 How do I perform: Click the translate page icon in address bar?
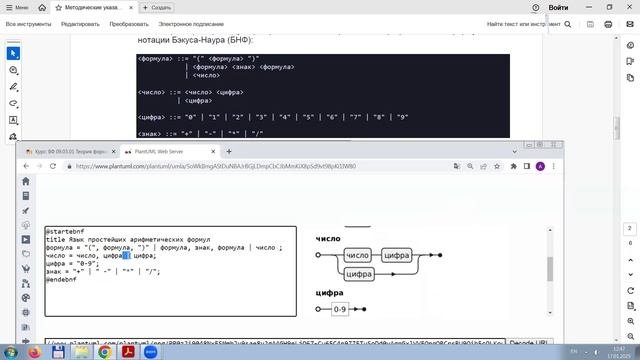(x=457, y=166)
